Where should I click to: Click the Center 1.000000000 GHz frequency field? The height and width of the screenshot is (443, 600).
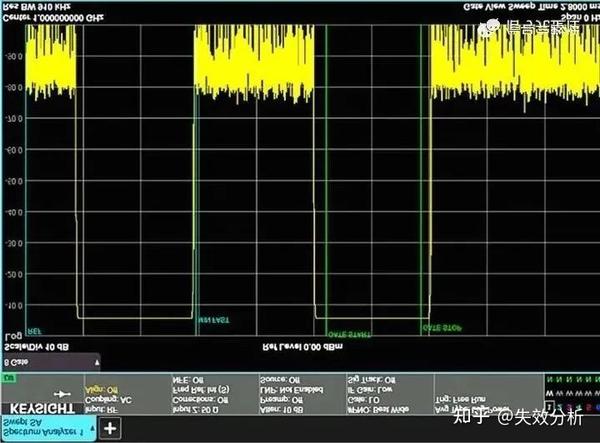[53, 18]
